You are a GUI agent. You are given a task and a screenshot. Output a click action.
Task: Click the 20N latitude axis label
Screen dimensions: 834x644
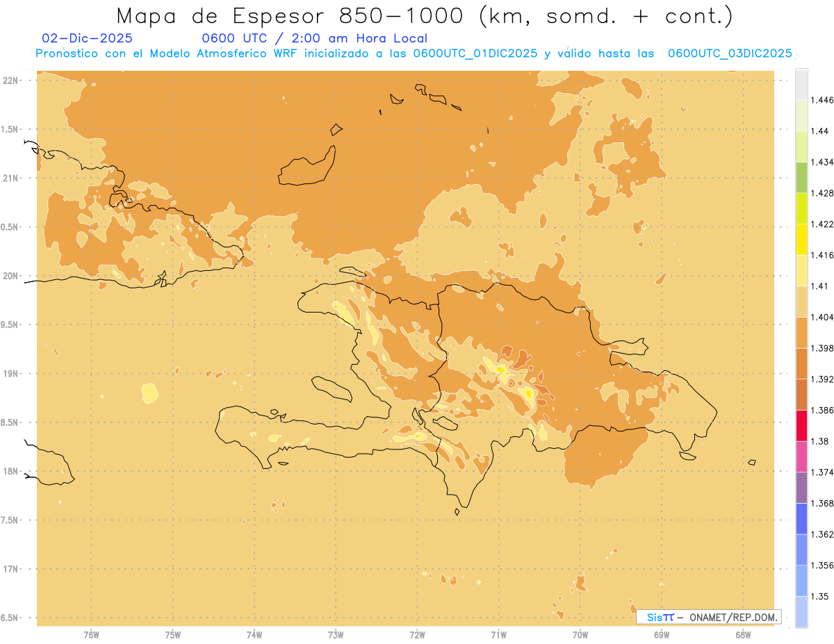[12, 276]
